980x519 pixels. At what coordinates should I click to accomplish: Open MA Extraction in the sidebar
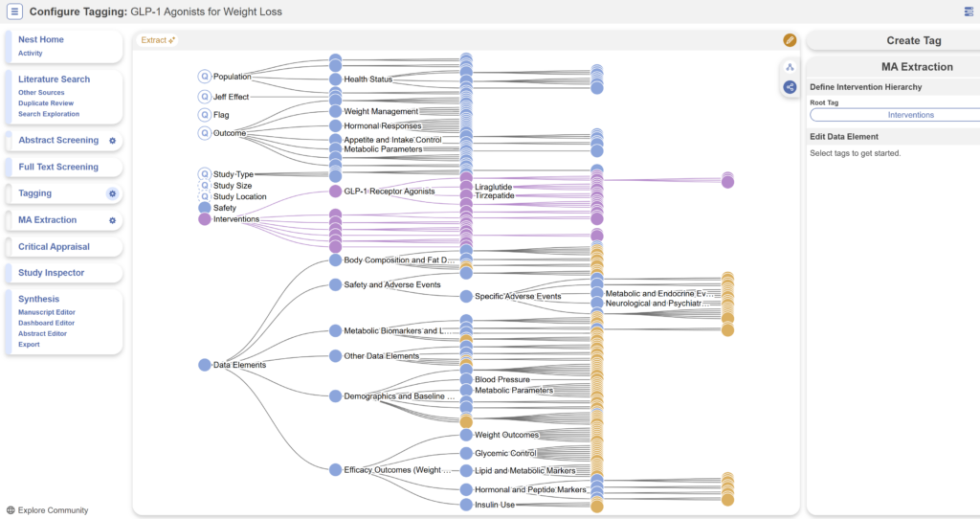[x=48, y=220]
